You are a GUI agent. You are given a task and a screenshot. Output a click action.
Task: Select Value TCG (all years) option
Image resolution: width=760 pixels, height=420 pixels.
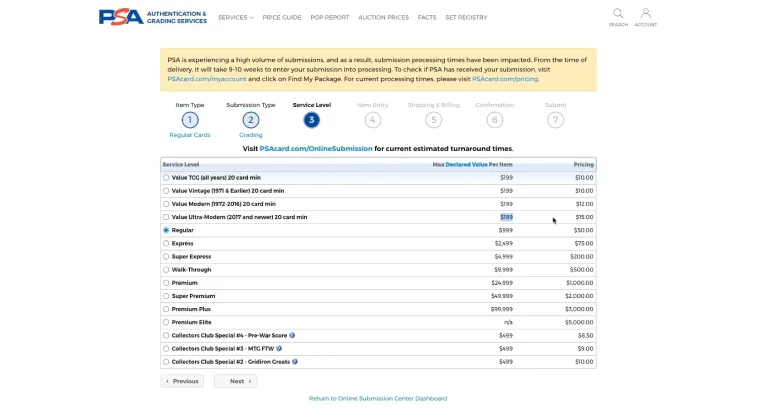166,177
